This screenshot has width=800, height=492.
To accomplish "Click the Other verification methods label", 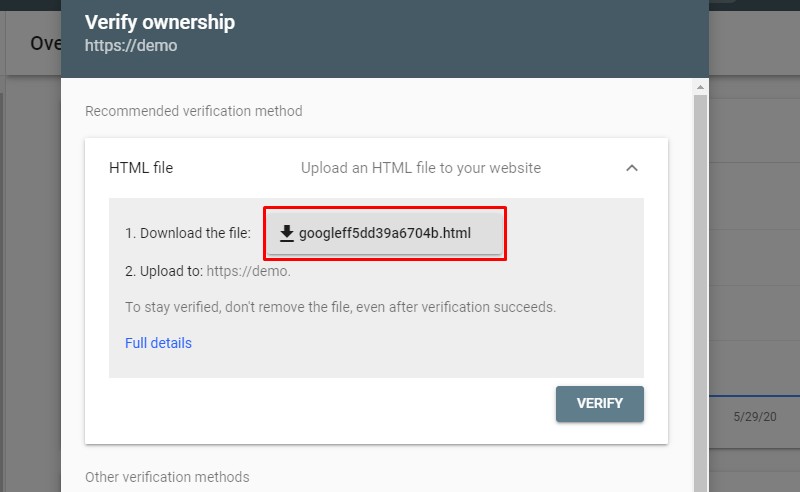I will [x=167, y=477].
